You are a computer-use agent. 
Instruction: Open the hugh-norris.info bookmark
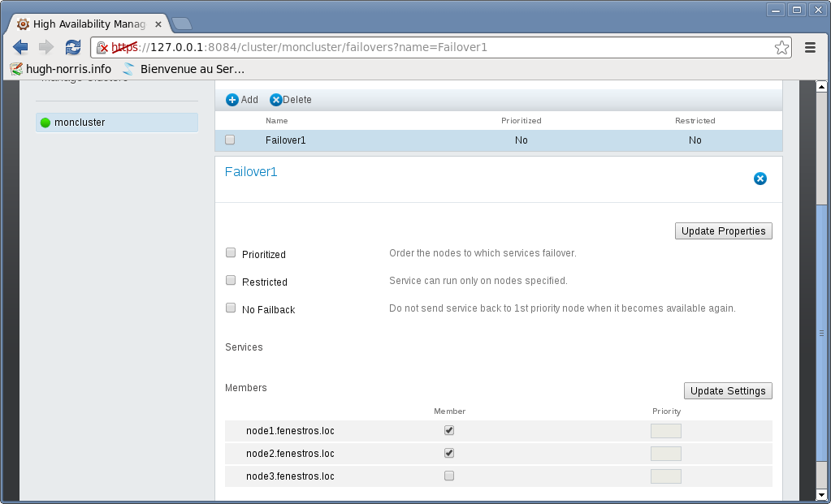pyautogui.click(x=61, y=69)
